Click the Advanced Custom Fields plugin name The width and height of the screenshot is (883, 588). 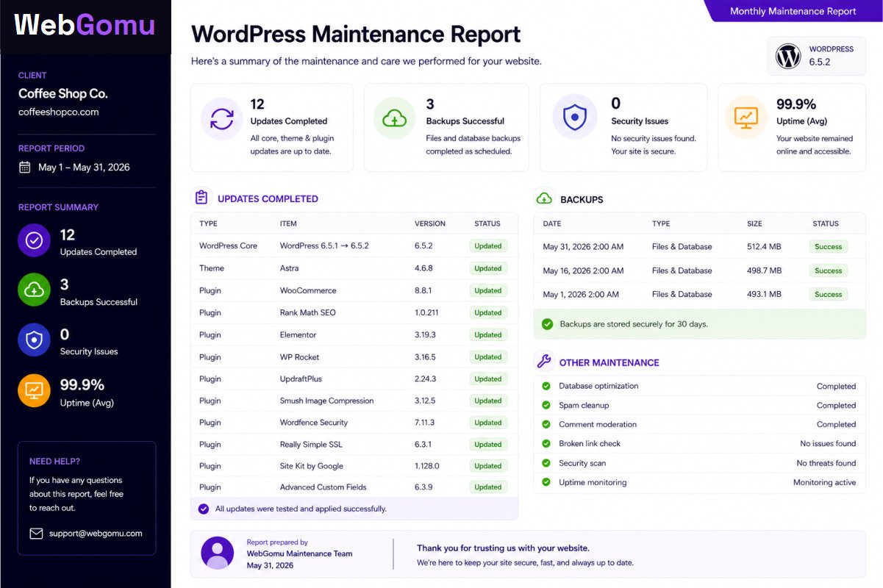323,487
